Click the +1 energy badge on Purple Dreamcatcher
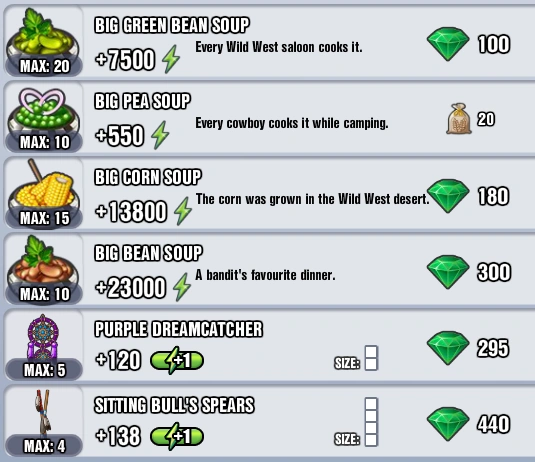Viewport: 535px width, 462px height. tap(177, 360)
